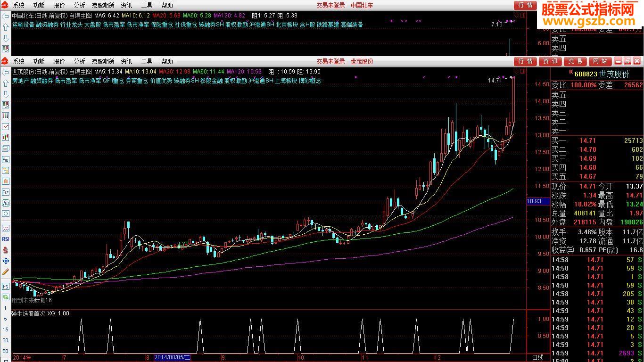Click the blue four-way move arrows icon
The width and height of the screenshot is (644, 362).
pyautogui.click(x=5, y=261)
